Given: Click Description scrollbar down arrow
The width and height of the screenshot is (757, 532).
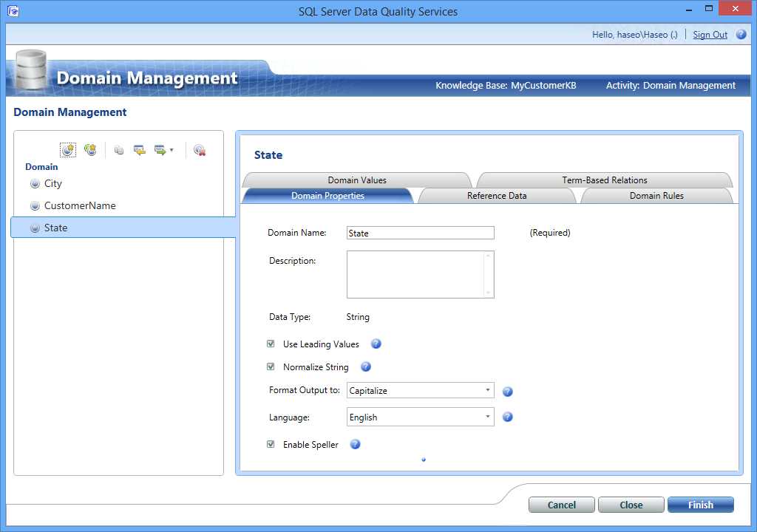Looking at the screenshot, I should click(488, 292).
